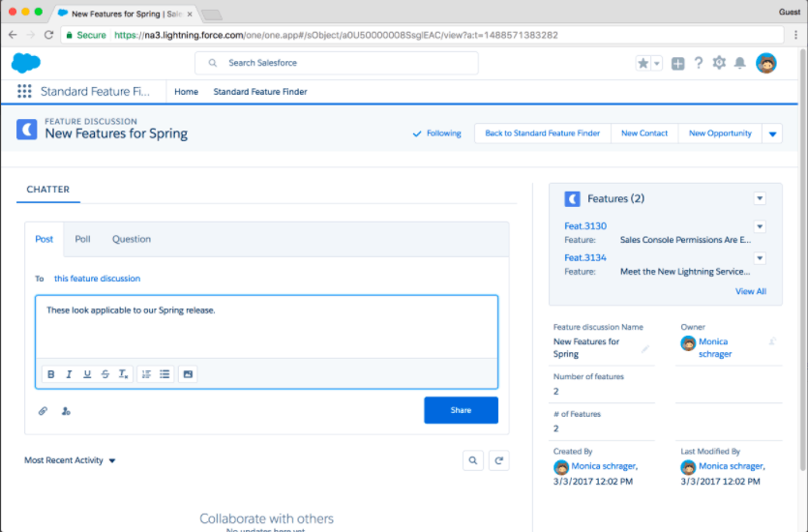Close the New Features for Spring browser tab
Screen dimensions: 808x532
pos(190,14)
